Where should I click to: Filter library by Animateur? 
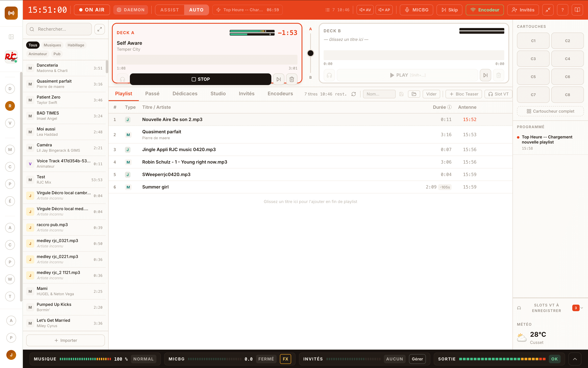tap(38, 54)
